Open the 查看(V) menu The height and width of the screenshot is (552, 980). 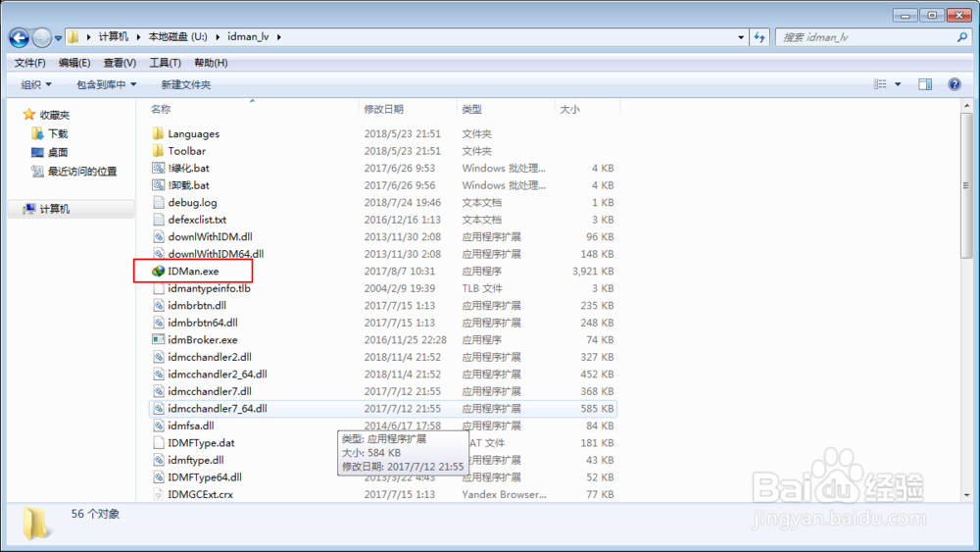tap(120, 63)
